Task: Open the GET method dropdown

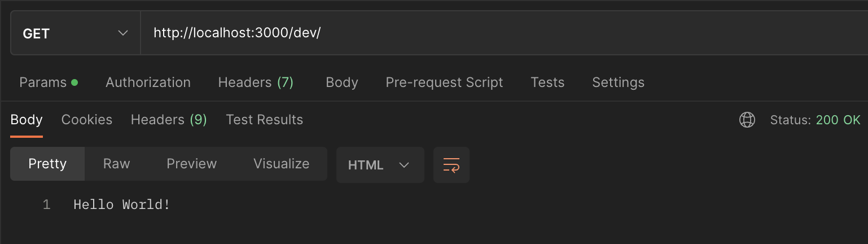Action: pos(76,33)
